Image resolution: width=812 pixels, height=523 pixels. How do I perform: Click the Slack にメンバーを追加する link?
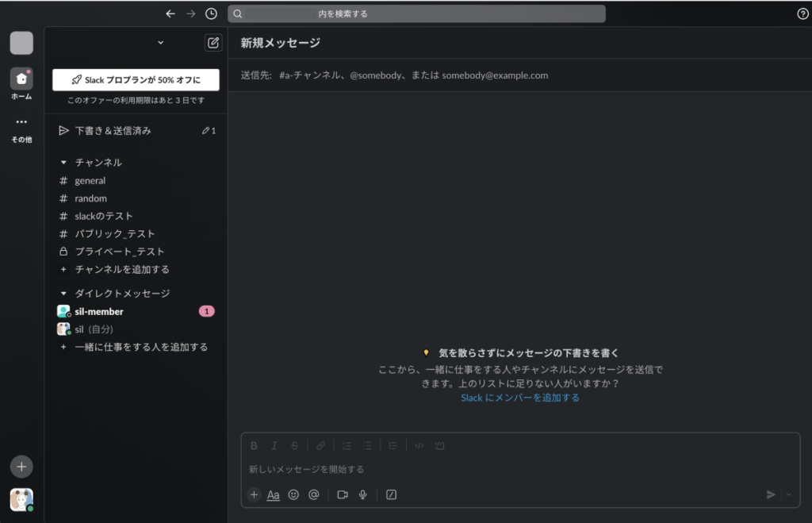[520, 398]
